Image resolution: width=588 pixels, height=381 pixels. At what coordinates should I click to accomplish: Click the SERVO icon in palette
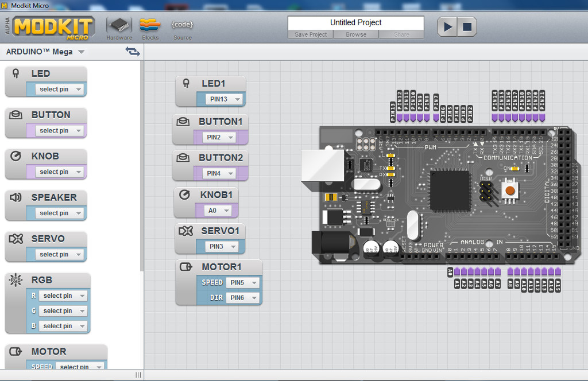(16, 239)
